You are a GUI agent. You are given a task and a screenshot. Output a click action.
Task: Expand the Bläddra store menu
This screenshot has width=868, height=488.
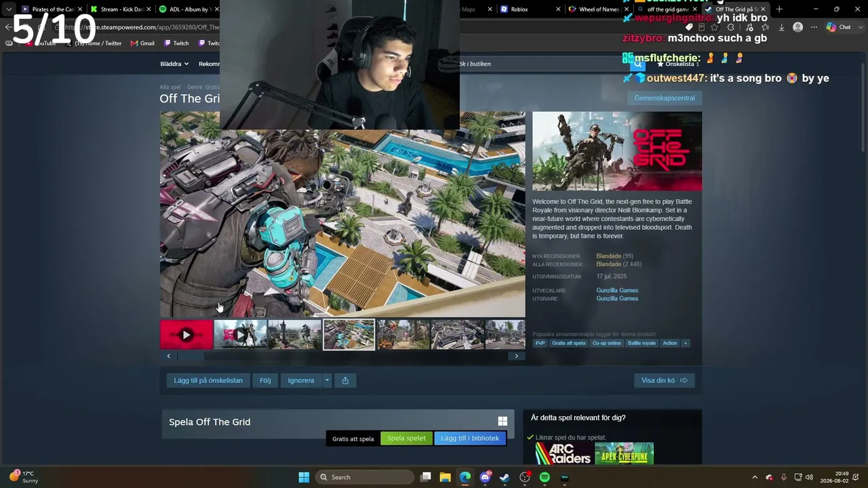coord(174,64)
